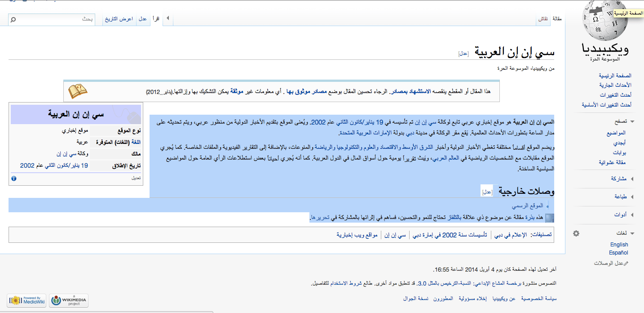Open the سي إن إن category at page bottom
This screenshot has width=644, height=313.
click(x=396, y=235)
